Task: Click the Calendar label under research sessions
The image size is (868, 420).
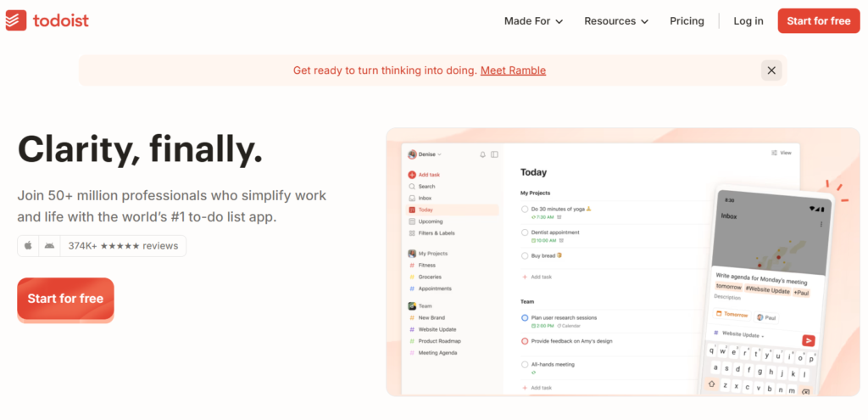Action: 569,326
